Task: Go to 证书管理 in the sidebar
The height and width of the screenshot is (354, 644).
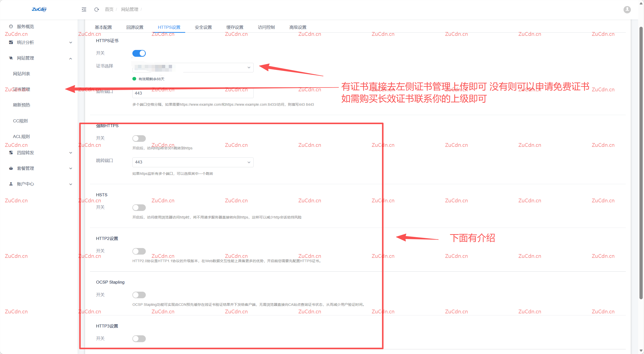Action: point(22,89)
